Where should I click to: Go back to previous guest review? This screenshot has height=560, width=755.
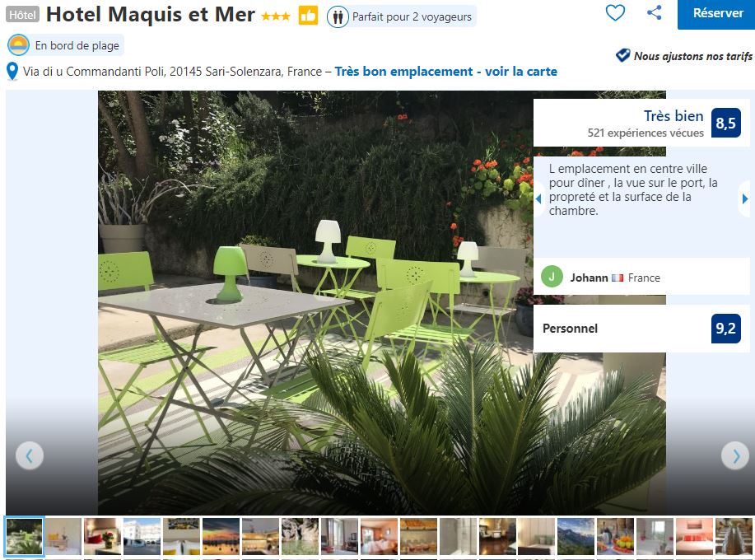click(x=538, y=198)
